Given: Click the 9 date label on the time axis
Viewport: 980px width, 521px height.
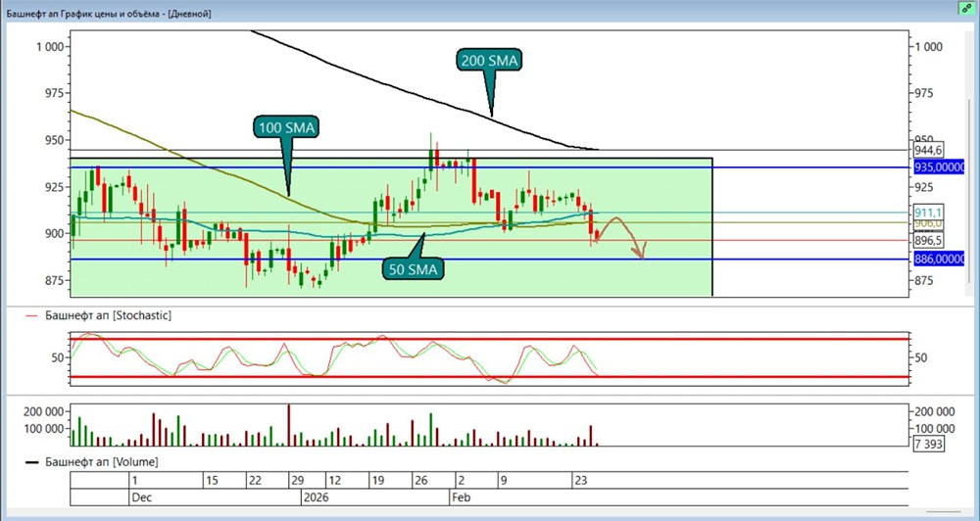Looking at the screenshot, I should 503,481.
